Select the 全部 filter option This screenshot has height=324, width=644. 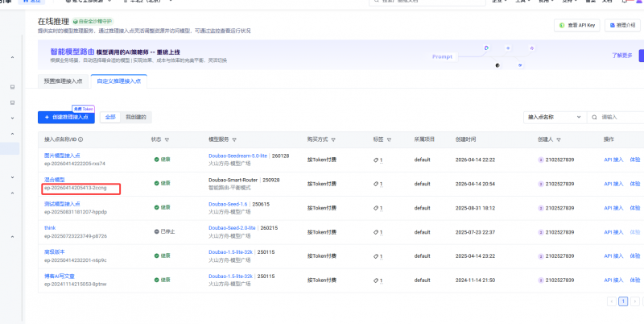[111, 117]
